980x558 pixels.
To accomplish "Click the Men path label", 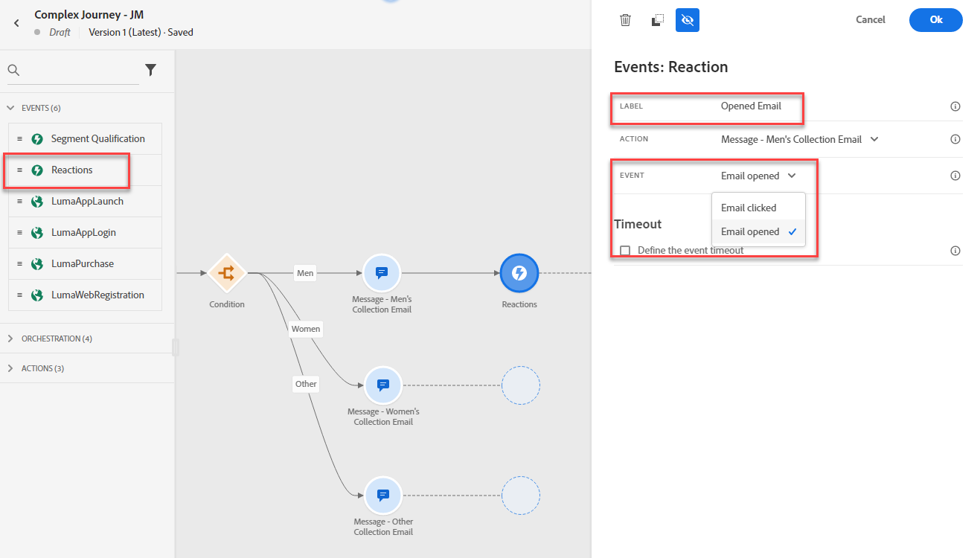I will (305, 273).
